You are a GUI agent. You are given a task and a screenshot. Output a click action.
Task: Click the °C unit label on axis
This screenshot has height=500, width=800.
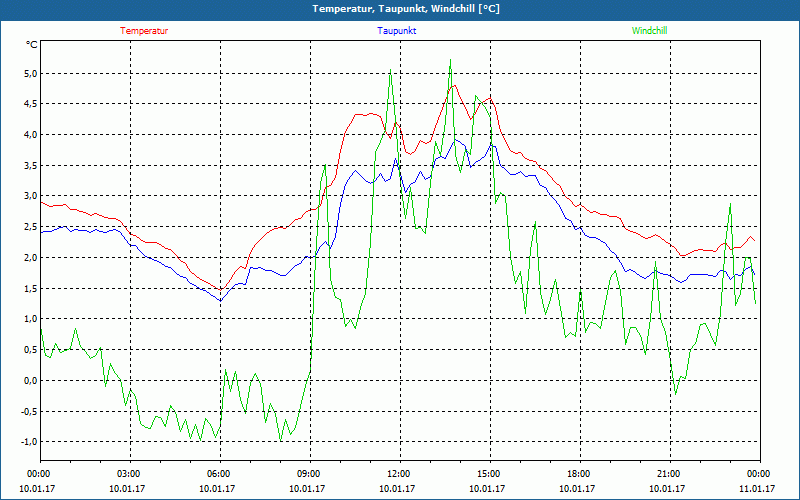click(32, 44)
